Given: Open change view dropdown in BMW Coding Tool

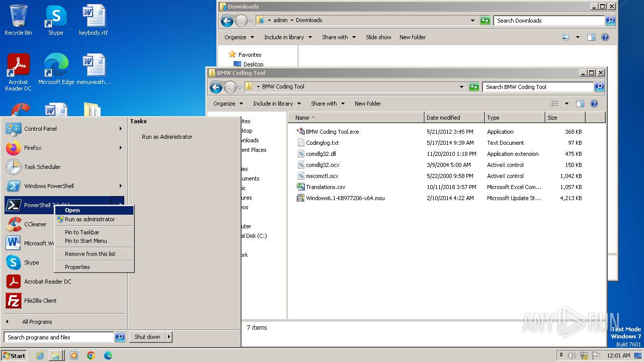Looking at the screenshot, I should [567, 104].
